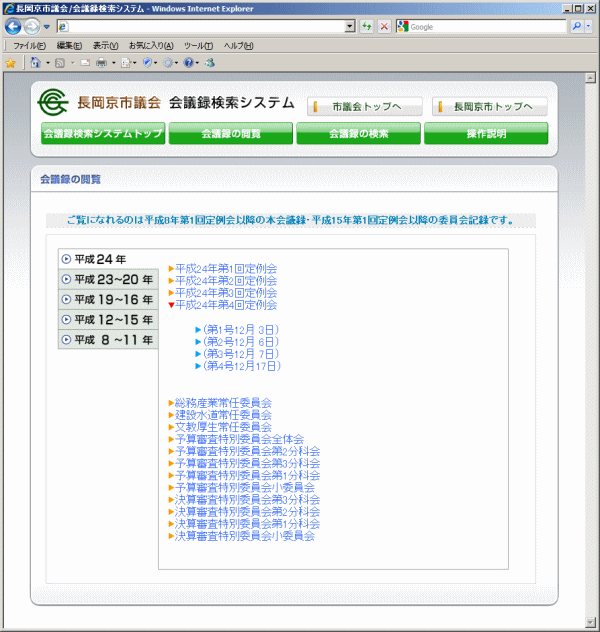Open the 編集(E) menu
Image resolution: width=600 pixels, height=632 pixels.
69,46
